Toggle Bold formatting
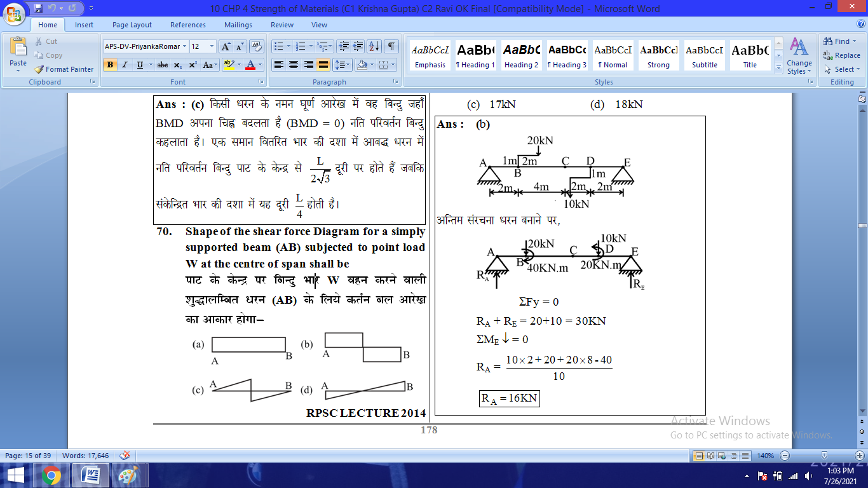This screenshot has width=868, height=488. click(110, 65)
